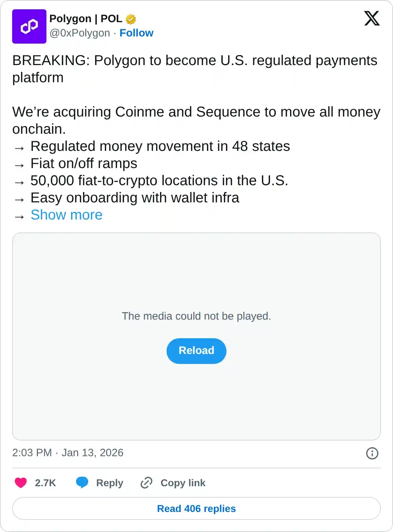Click the chain-link Copy link icon
Screen dimensions: 393x532
(146, 483)
